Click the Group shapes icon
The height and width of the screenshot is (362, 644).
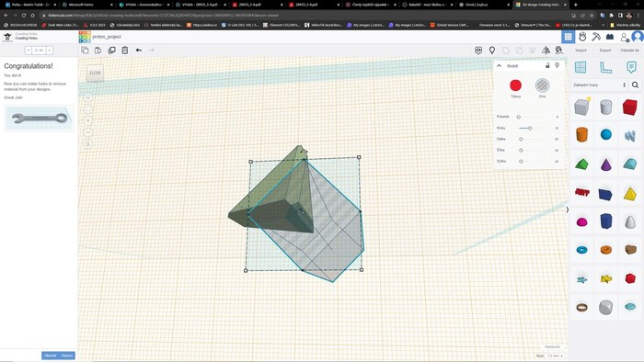click(x=506, y=50)
